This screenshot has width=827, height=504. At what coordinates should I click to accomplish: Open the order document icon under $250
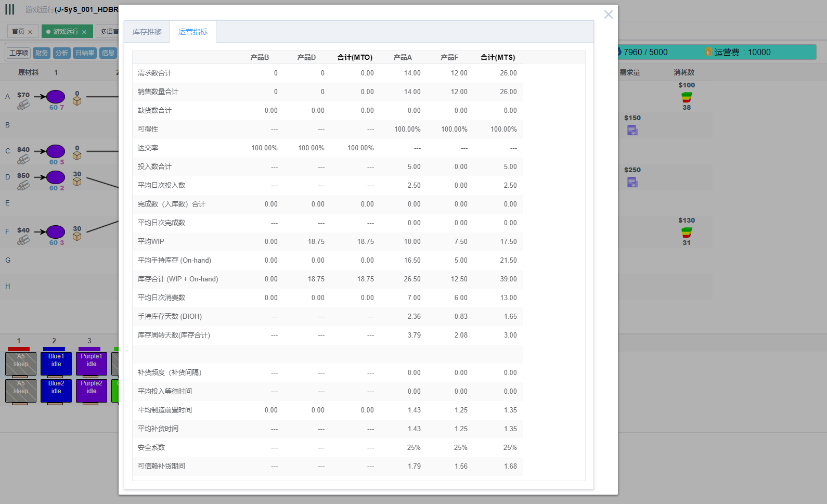(632, 182)
